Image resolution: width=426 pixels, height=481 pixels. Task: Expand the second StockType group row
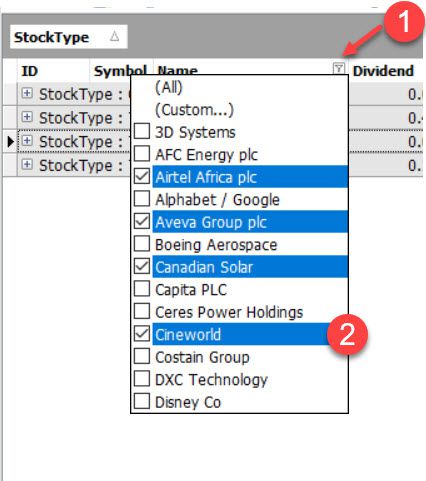(27, 117)
